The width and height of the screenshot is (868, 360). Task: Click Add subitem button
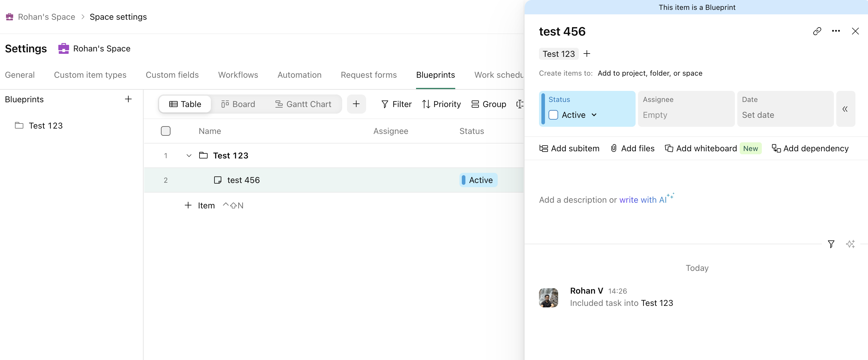pos(569,149)
